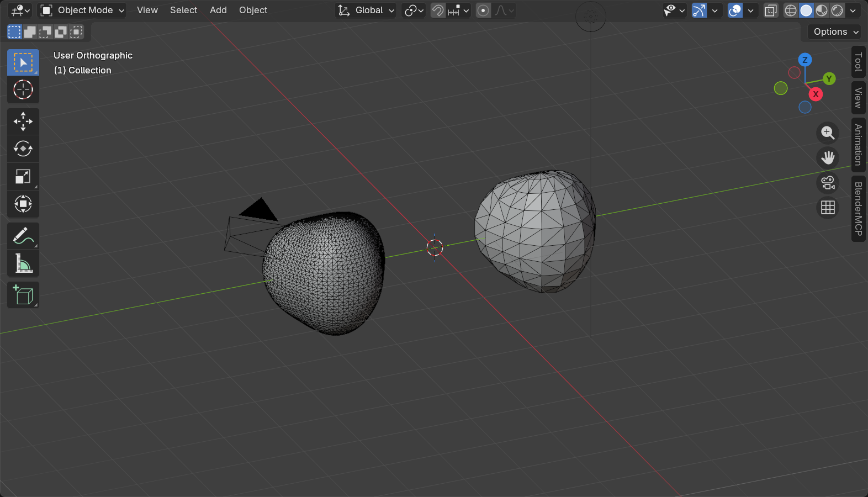Select the Select Box tool
The image size is (868, 497).
point(23,62)
